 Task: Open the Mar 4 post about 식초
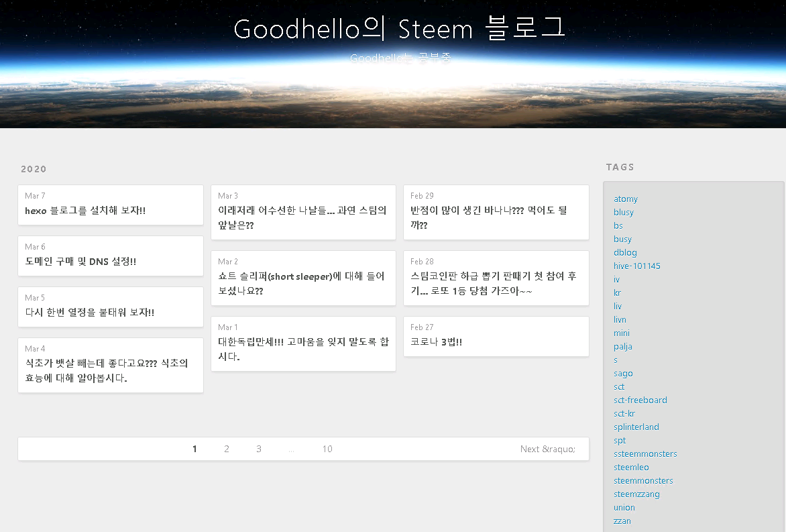point(107,370)
